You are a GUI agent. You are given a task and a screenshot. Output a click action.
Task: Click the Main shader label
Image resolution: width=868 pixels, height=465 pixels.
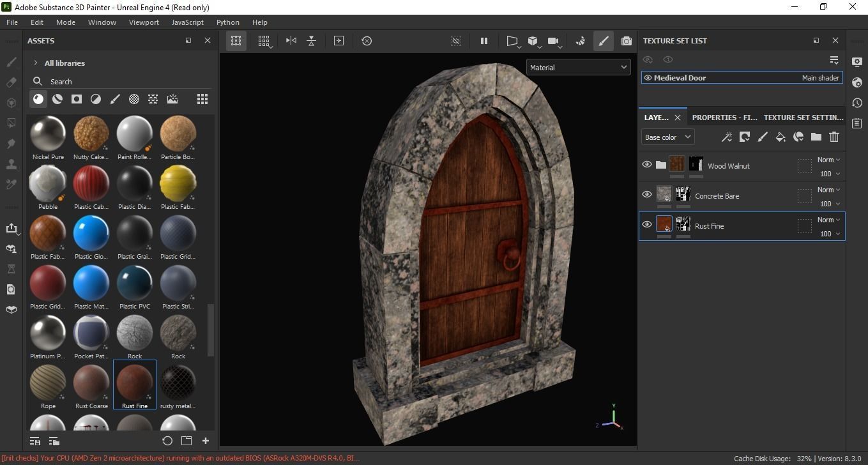click(821, 78)
